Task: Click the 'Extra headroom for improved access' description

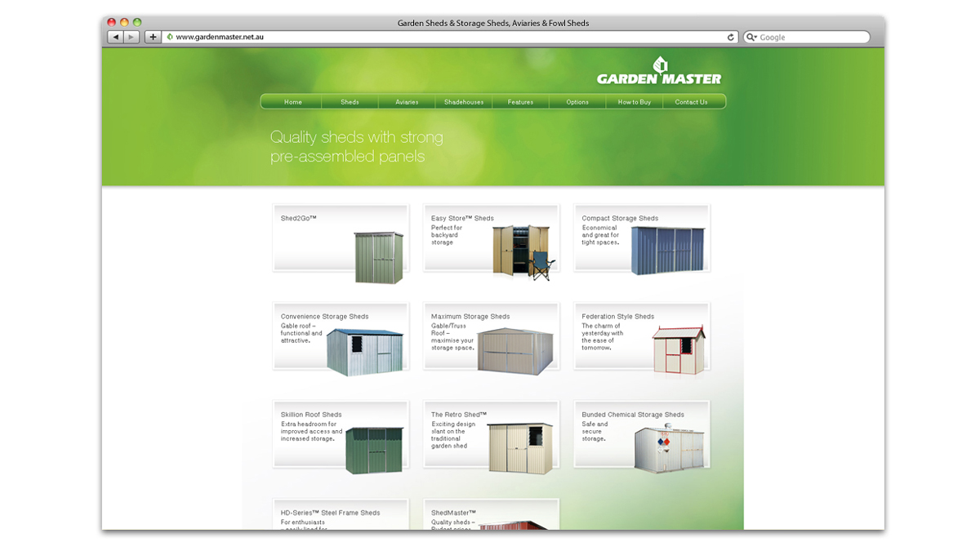Action: (311, 431)
